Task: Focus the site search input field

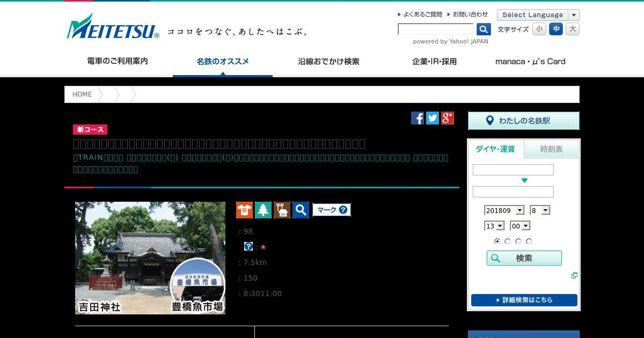Action: (436, 30)
